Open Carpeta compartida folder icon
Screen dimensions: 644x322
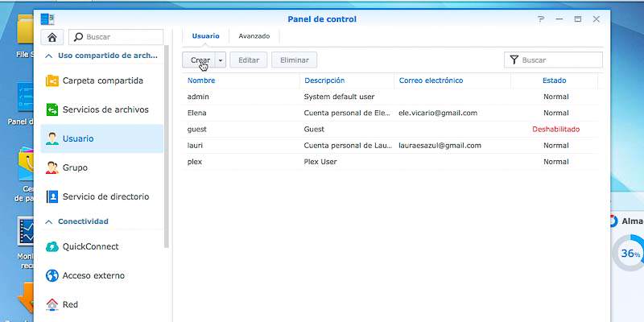pyautogui.click(x=52, y=81)
